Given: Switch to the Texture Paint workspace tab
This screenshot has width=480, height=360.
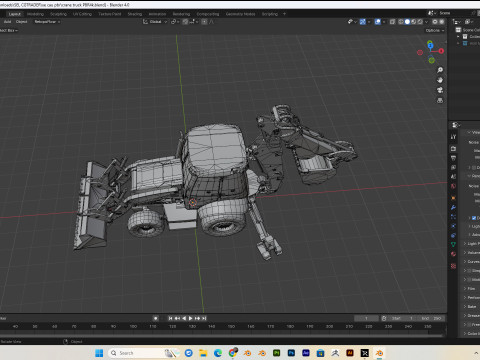Looking at the screenshot, I should pos(110,14).
